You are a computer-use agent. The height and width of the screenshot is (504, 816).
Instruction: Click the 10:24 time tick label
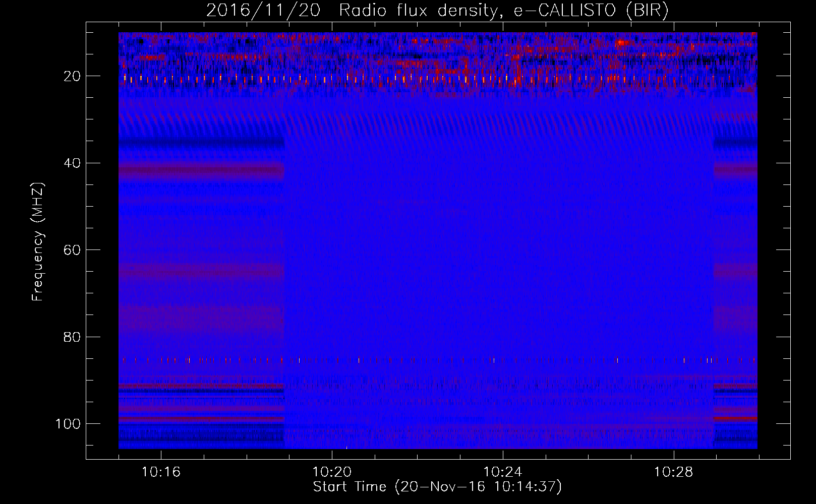click(503, 472)
